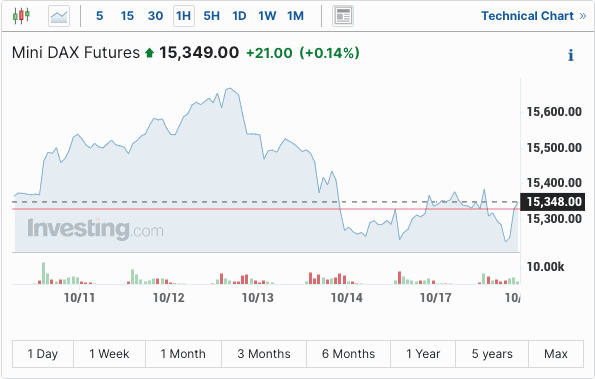This screenshot has width=595, height=379.
Task: Click the 15,348.00 current price marker
Action: coord(552,202)
